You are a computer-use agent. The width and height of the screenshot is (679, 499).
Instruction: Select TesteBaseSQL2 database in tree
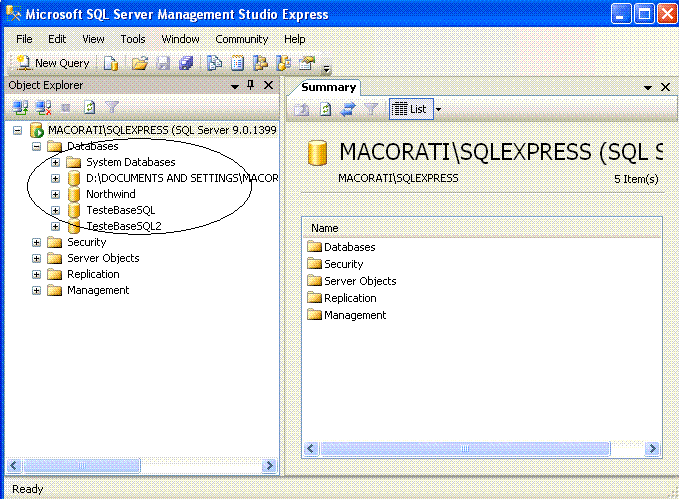124,226
